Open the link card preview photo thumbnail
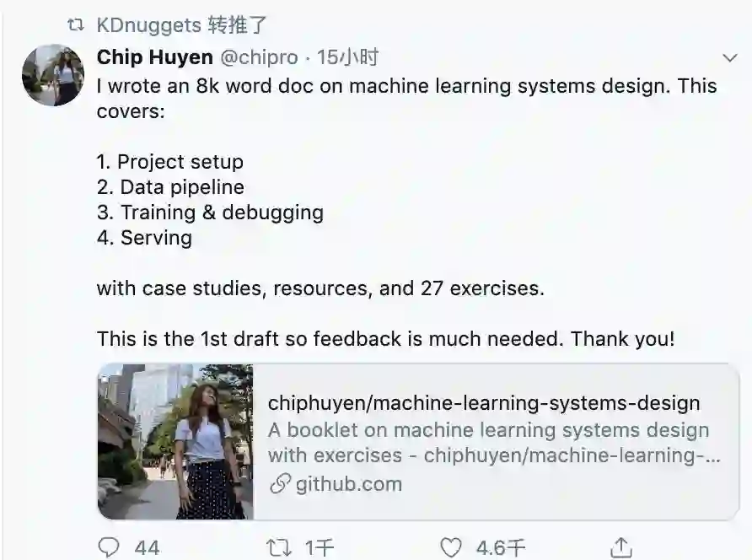752x560 pixels. (x=175, y=441)
